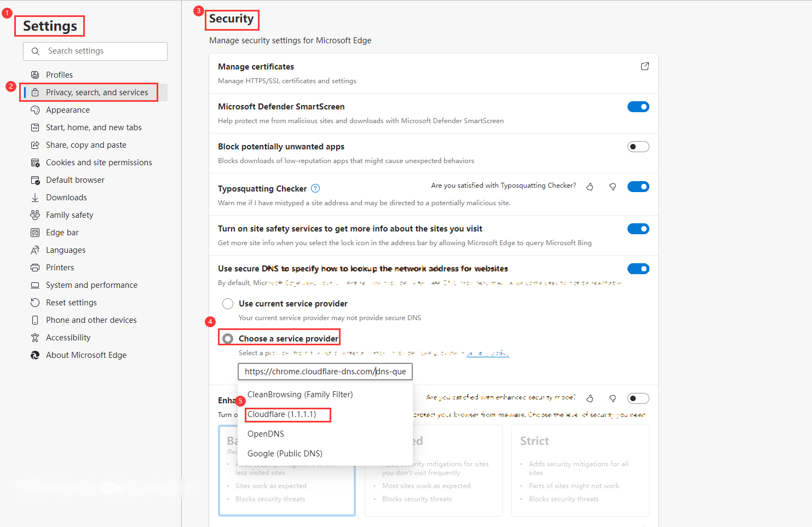Click the Profiles icon in the sidebar
This screenshot has height=527, width=812.
35,75
